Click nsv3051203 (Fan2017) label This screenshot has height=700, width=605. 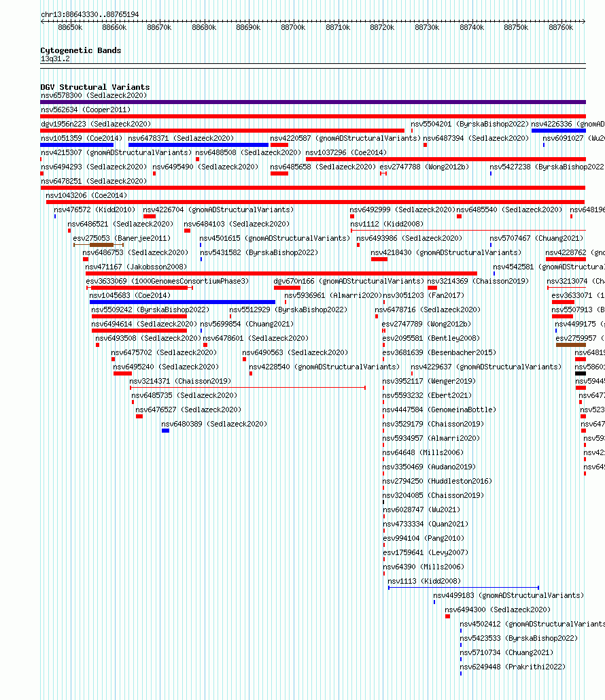point(423,295)
